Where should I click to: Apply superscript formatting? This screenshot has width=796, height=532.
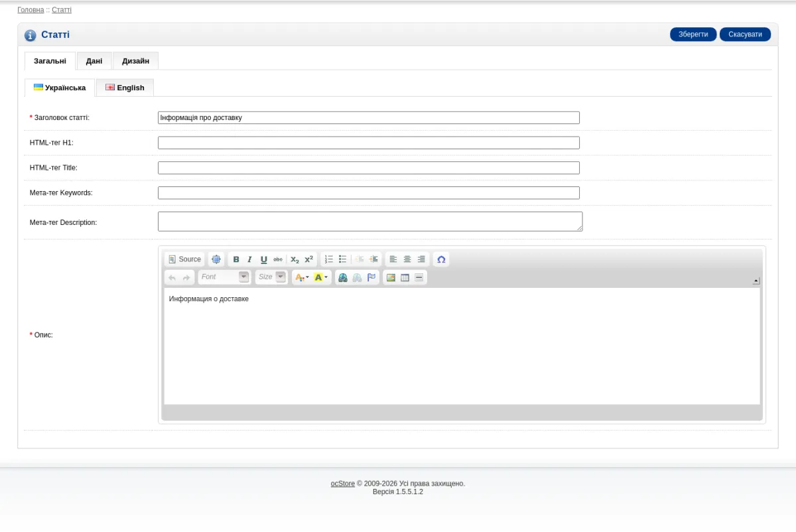click(x=308, y=259)
